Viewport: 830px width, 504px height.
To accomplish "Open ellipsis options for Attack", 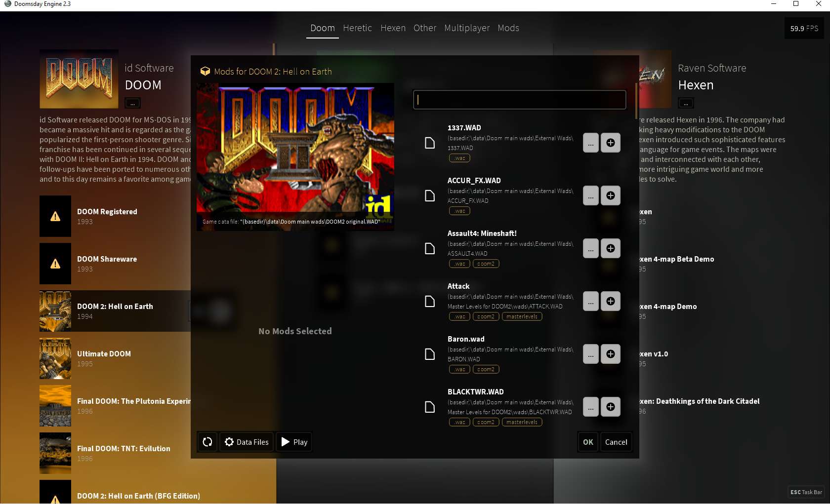I will tap(591, 301).
